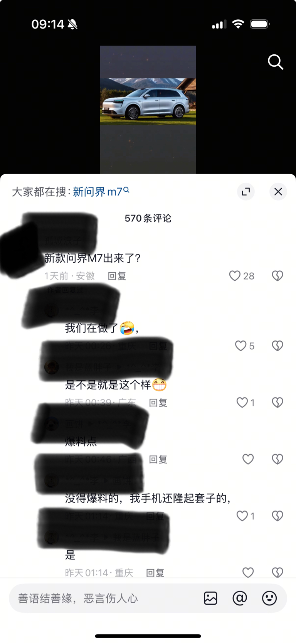Open the image picker in comment bar
Image resolution: width=296 pixels, height=644 pixels.
[210, 598]
